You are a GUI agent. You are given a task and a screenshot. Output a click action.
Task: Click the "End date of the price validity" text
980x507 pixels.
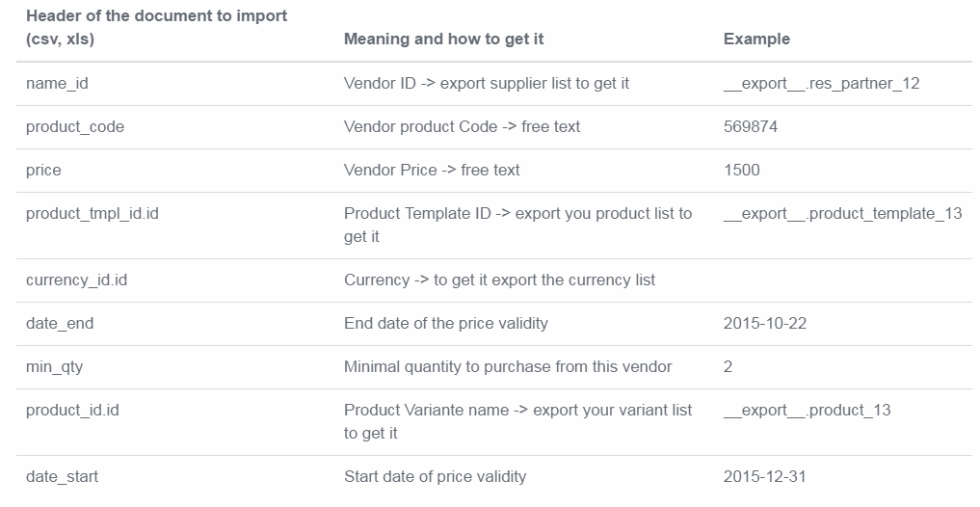[x=445, y=324]
